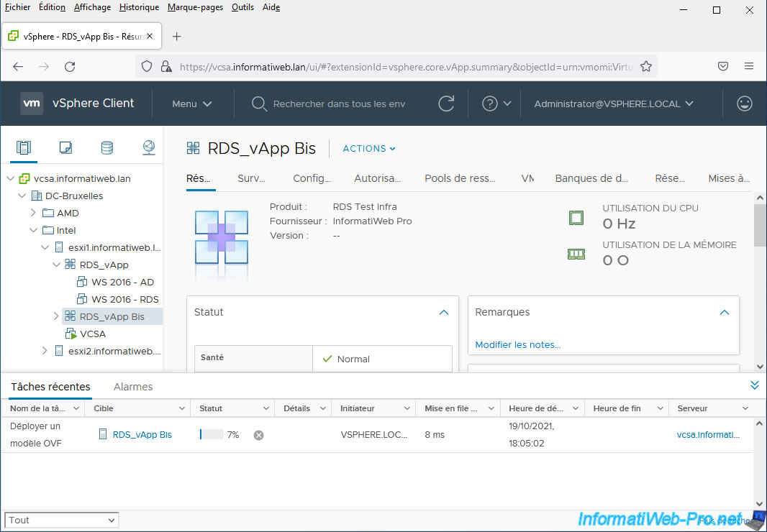Switch to the Surveiller tab
This screenshot has height=532, width=767.
[x=251, y=178]
